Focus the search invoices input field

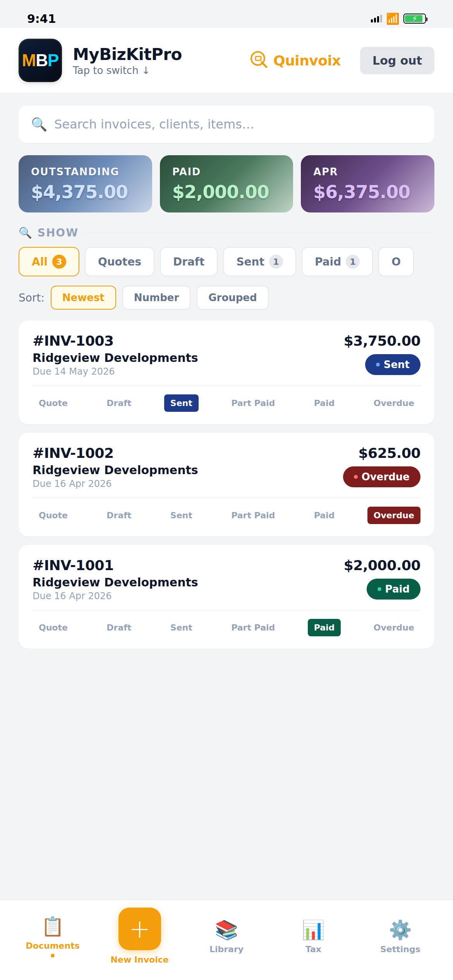pos(226,124)
